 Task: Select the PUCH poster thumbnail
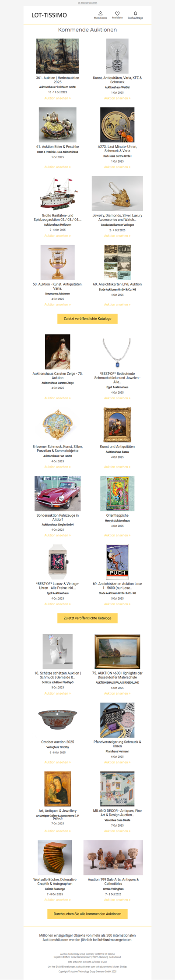click(117, 562)
